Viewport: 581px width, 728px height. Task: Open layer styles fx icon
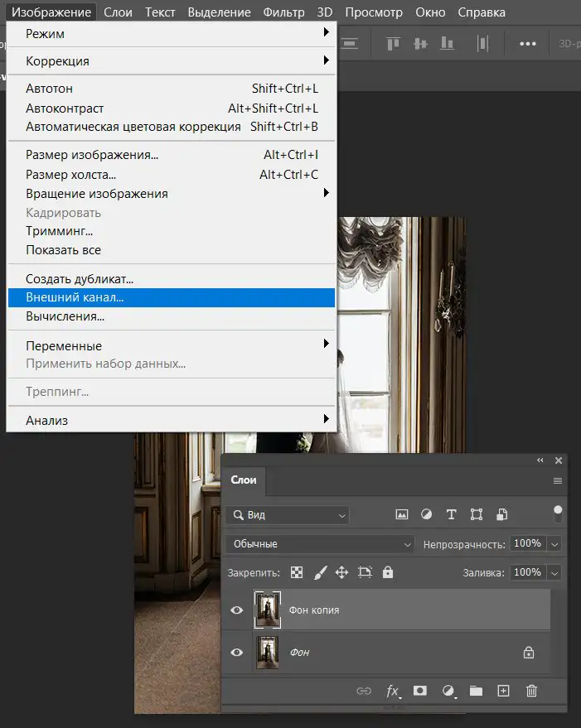pyautogui.click(x=393, y=692)
